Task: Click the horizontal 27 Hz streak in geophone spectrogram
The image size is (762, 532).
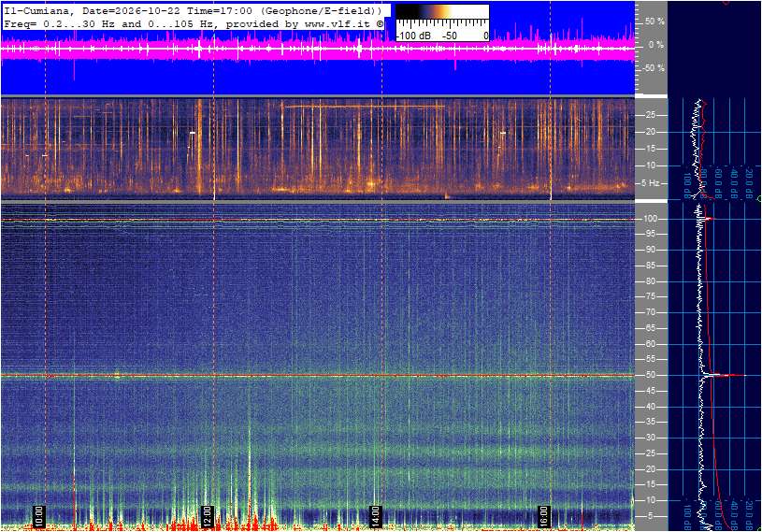Action: pyautogui.click(x=365, y=106)
